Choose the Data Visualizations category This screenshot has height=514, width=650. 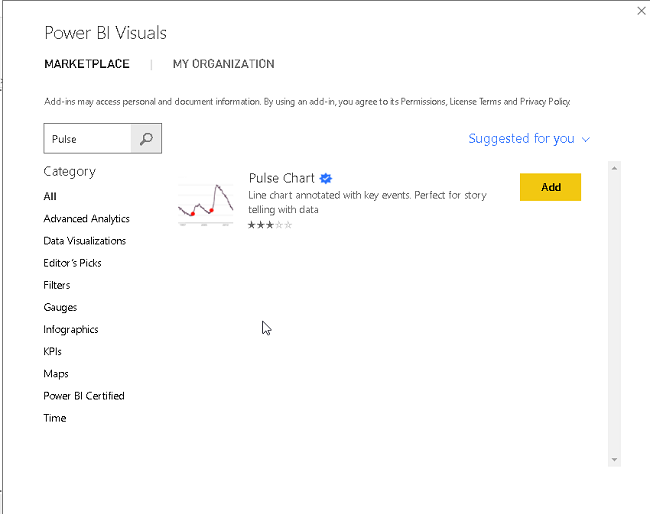coord(85,241)
